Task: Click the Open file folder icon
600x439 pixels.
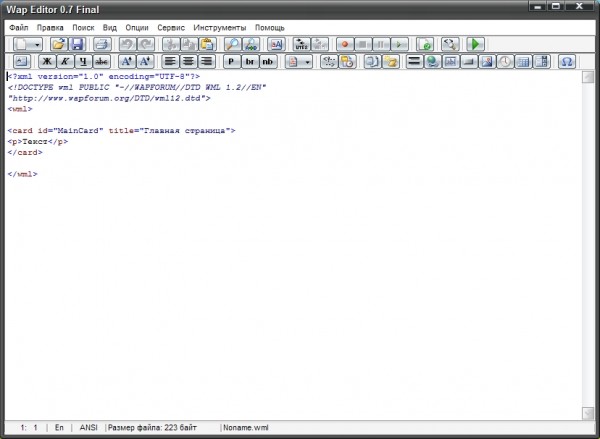Action: 58,45
